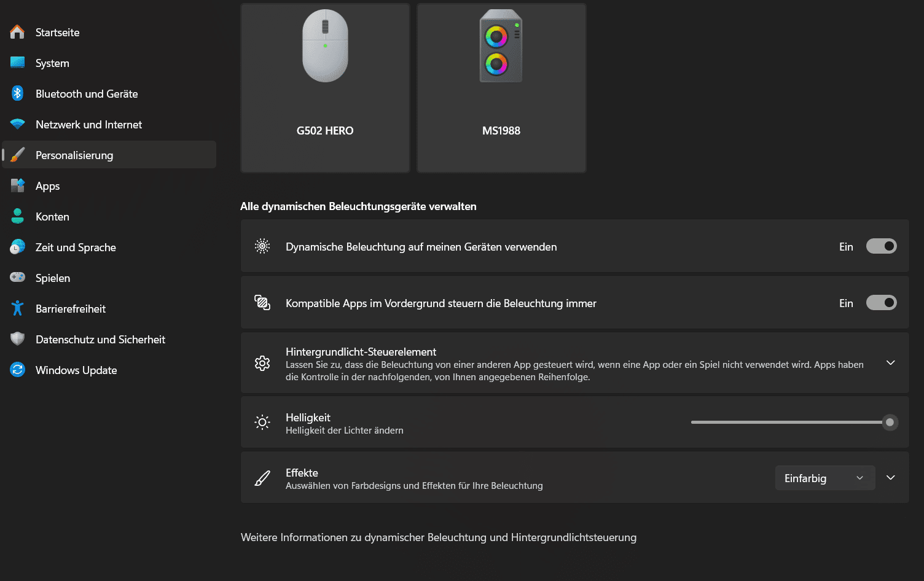Open the Spielen Xbox icon
Screen dimensions: 924x581
pyautogui.click(x=17, y=278)
